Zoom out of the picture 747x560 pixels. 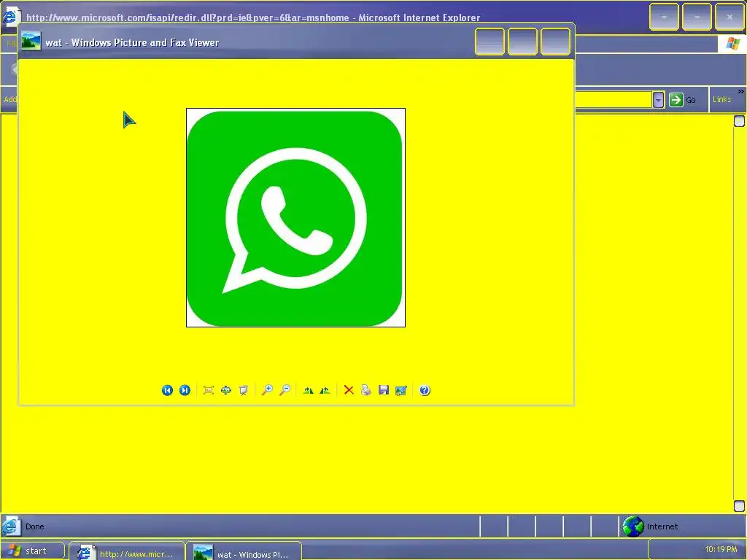tap(285, 391)
